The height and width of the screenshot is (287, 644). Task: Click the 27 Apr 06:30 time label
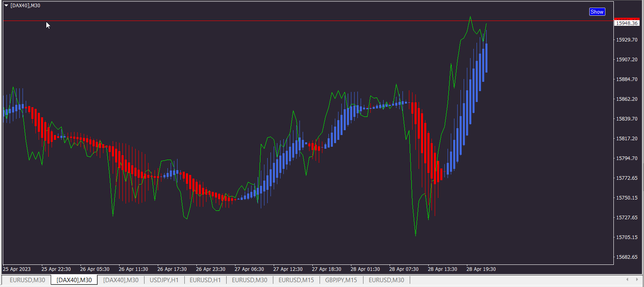click(249, 269)
